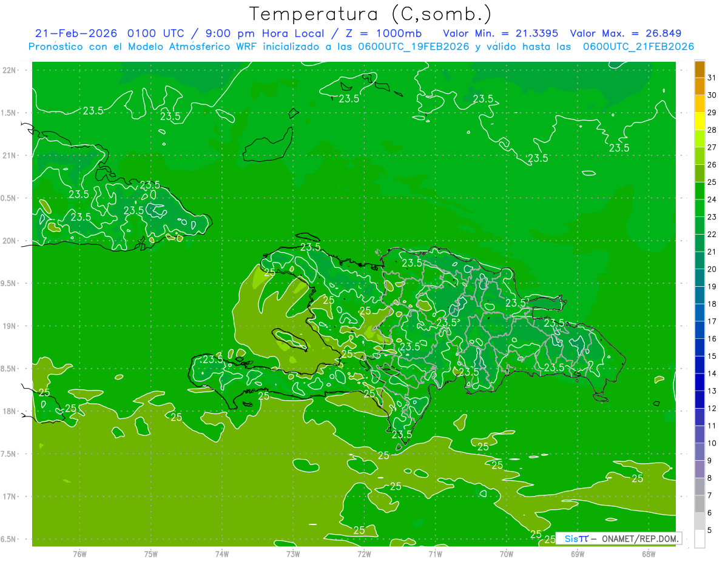Click the "73W" longitude axis label
Screen dimensions: 728x562
click(x=293, y=554)
